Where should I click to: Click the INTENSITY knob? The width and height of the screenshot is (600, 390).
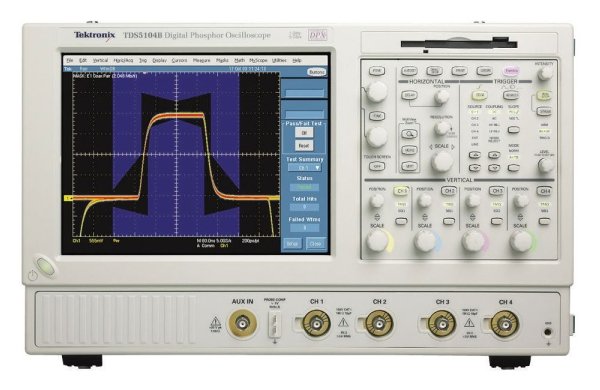(545, 73)
